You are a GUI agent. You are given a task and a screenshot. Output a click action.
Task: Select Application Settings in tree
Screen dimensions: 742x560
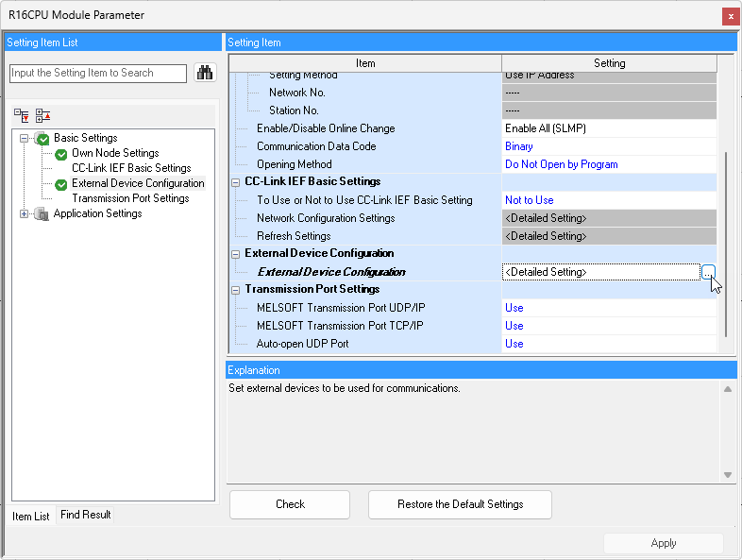click(x=97, y=213)
